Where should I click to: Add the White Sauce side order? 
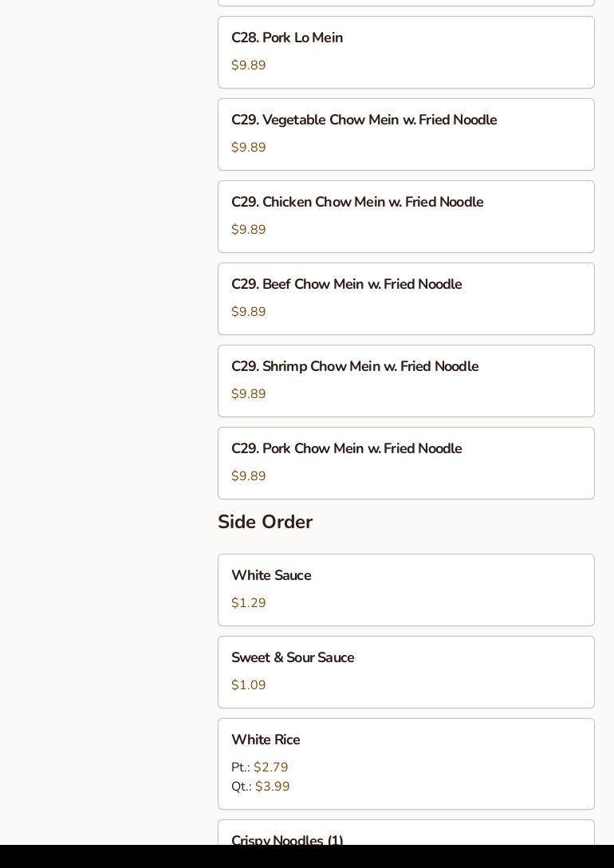click(x=271, y=576)
